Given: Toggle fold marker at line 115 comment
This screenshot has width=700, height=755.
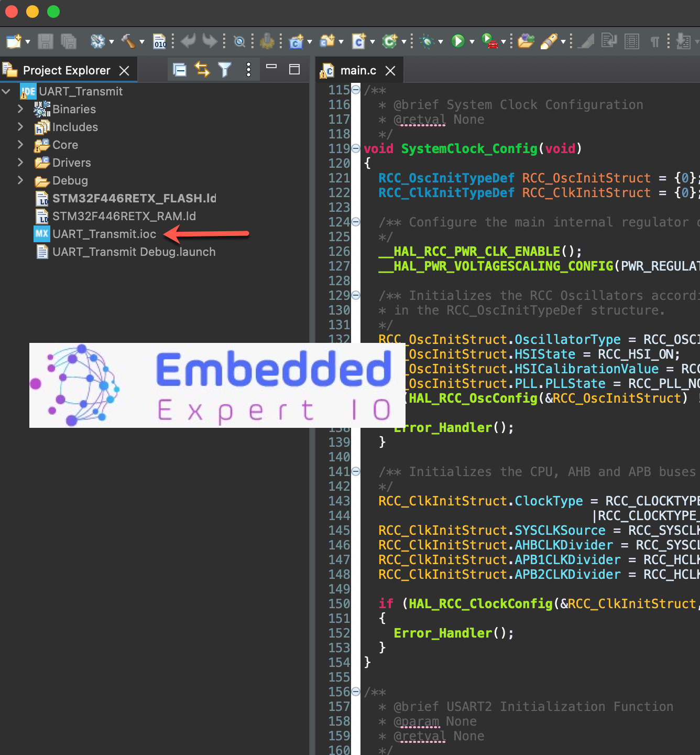Looking at the screenshot, I should point(356,90).
